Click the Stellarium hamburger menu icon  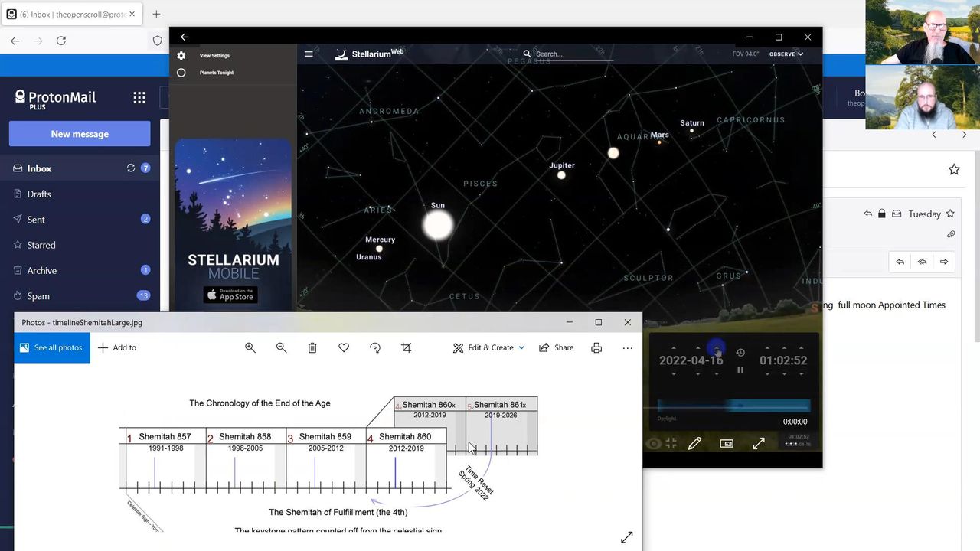click(309, 54)
